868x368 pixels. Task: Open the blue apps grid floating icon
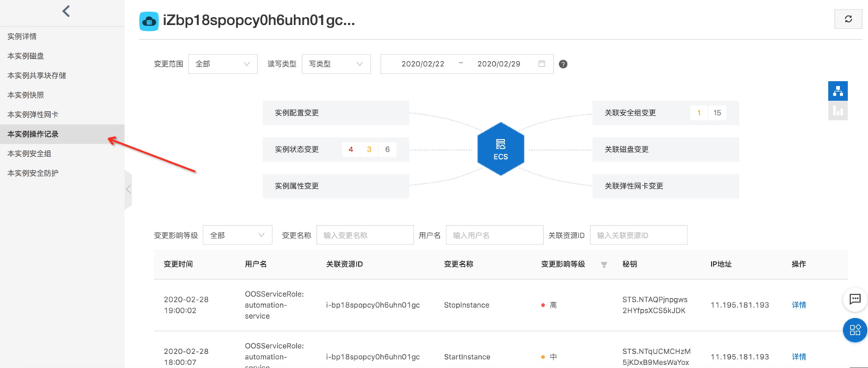pyautogui.click(x=855, y=330)
